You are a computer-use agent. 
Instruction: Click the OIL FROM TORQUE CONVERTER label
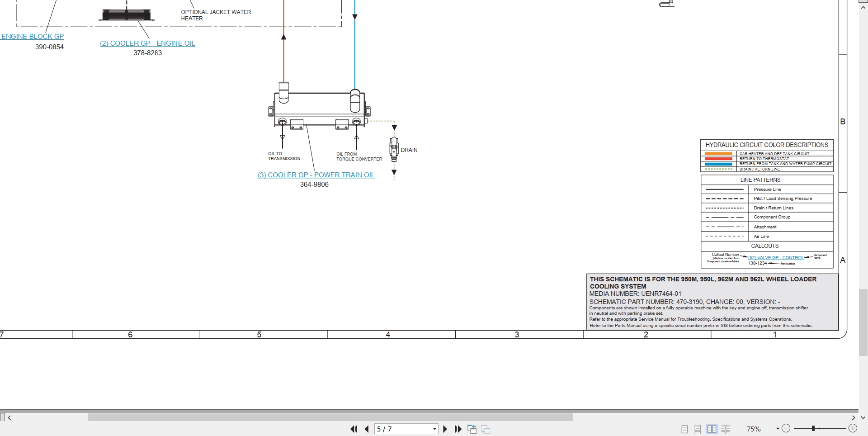click(359, 156)
